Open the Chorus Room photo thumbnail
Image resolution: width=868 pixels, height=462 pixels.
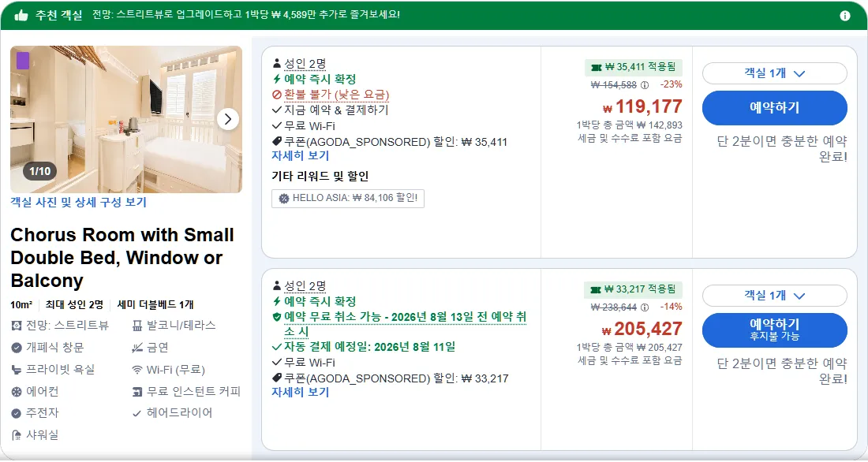click(126, 119)
